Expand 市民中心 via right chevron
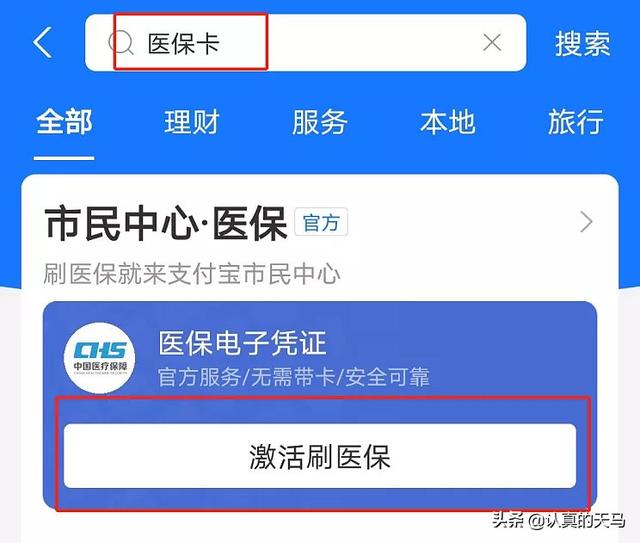 (x=586, y=222)
